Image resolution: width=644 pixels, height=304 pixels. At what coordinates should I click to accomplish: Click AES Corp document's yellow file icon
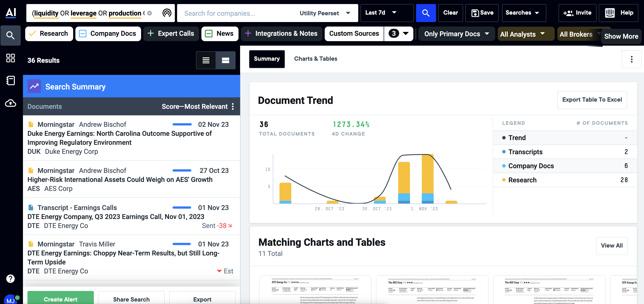pyautogui.click(x=31, y=170)
